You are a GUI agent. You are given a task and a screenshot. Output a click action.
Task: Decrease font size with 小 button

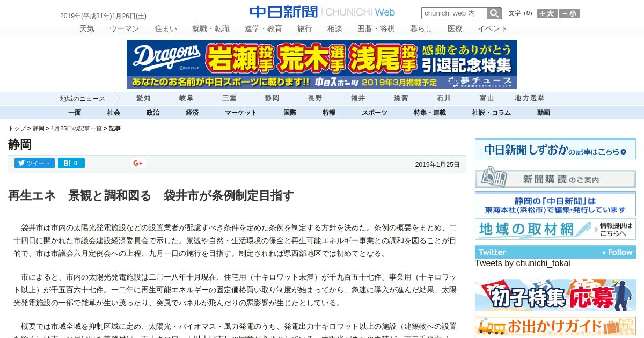pos(569,13)
